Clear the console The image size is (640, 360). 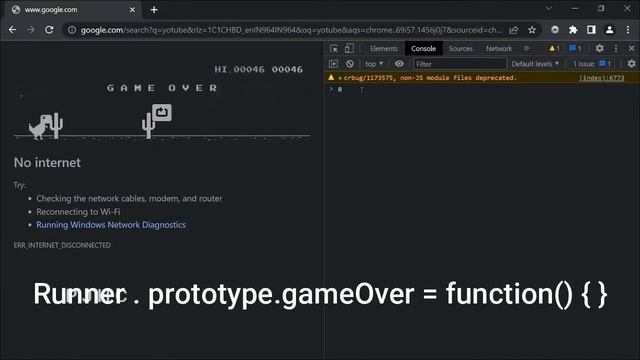[x=349, y=64]
